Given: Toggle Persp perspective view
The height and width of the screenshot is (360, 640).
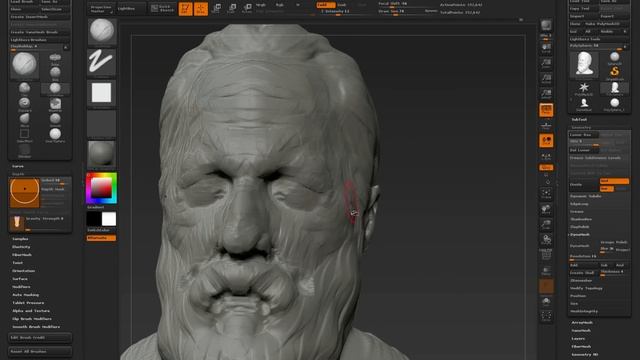Looking at the screenshot, I should (x=546, y=110).
